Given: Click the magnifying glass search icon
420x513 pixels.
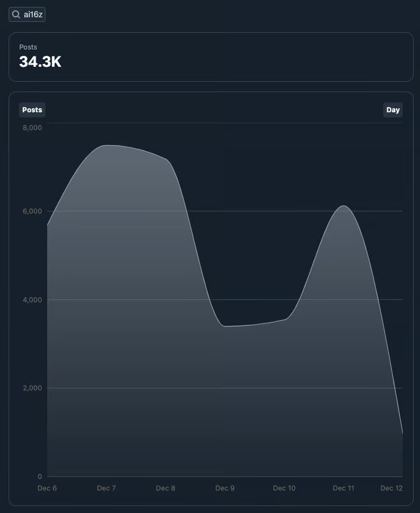Looking at the screenshot, I should pos(16,14).
